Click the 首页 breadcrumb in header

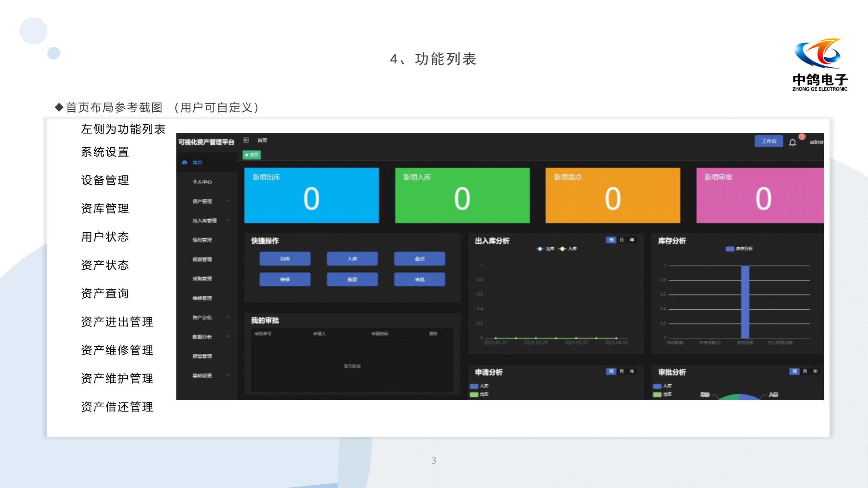pos(262,141)
